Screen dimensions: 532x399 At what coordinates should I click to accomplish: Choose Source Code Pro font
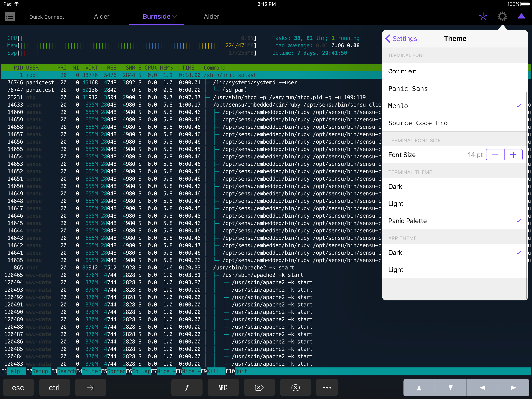418,123
